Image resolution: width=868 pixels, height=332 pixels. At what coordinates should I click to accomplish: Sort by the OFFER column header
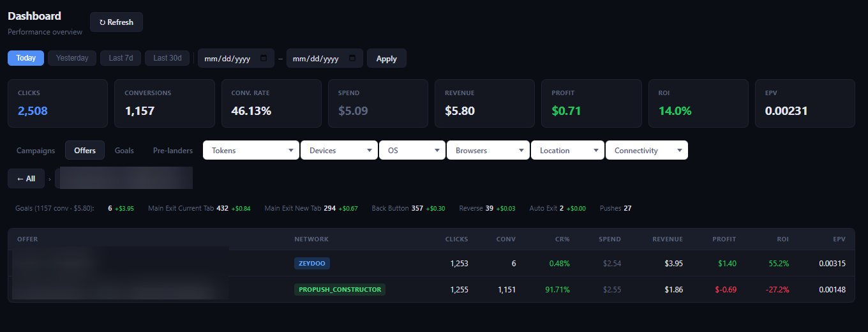[27, 239]
